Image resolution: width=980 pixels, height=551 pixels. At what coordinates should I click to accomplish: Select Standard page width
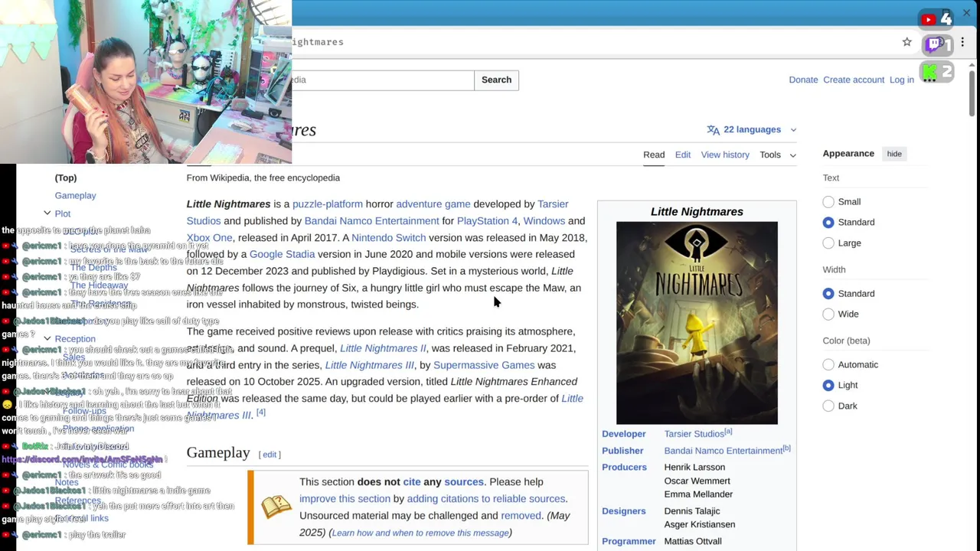(x=828, y=294)
